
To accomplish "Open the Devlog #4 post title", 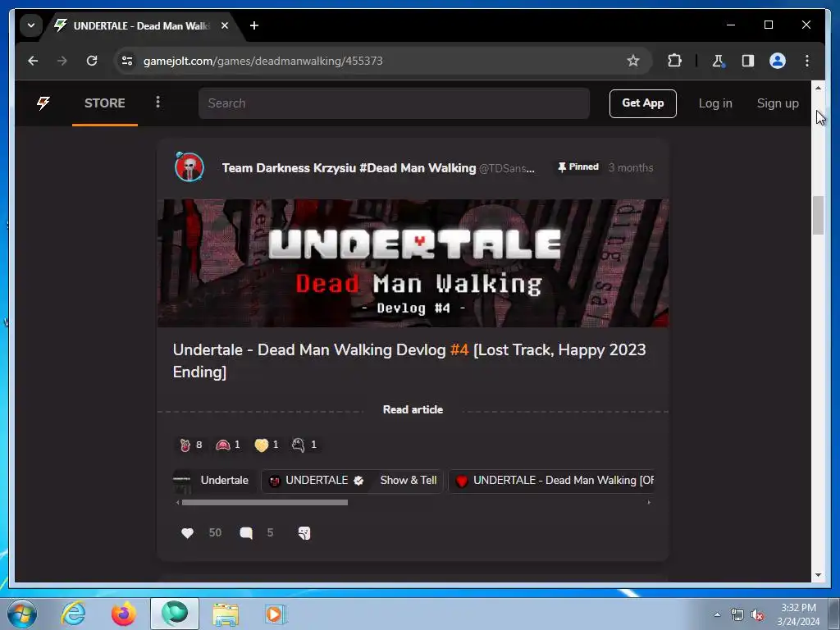I will pyautogui.click(x=409, y=361).
